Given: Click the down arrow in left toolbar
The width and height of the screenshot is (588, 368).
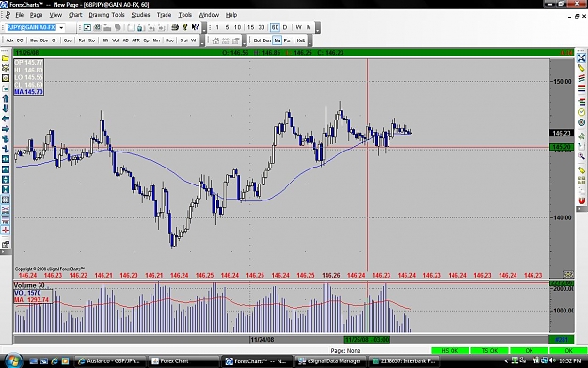Looking at the screenshot, I should [6, 109].
